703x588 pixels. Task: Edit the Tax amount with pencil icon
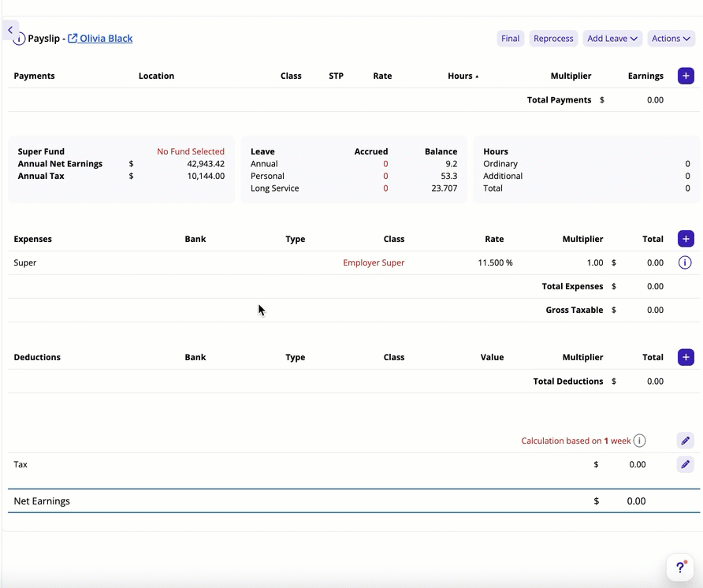(x=686, y=464)
